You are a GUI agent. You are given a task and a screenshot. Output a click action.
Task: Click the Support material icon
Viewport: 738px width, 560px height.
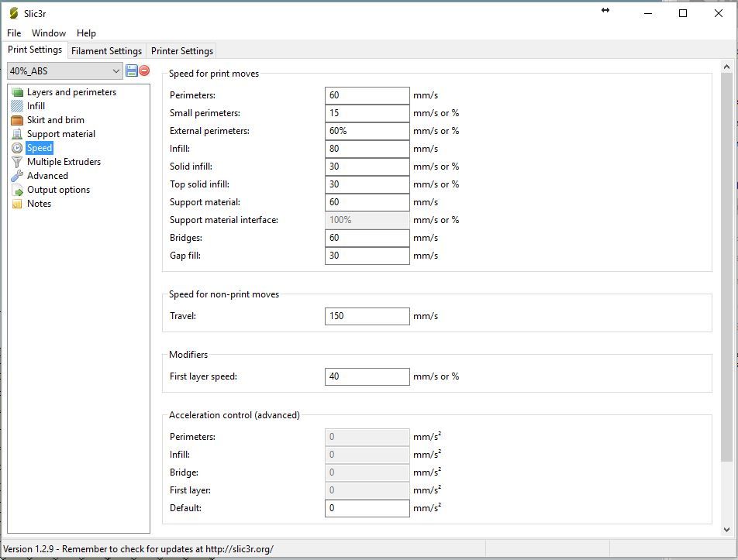click(x=17, y=134)
